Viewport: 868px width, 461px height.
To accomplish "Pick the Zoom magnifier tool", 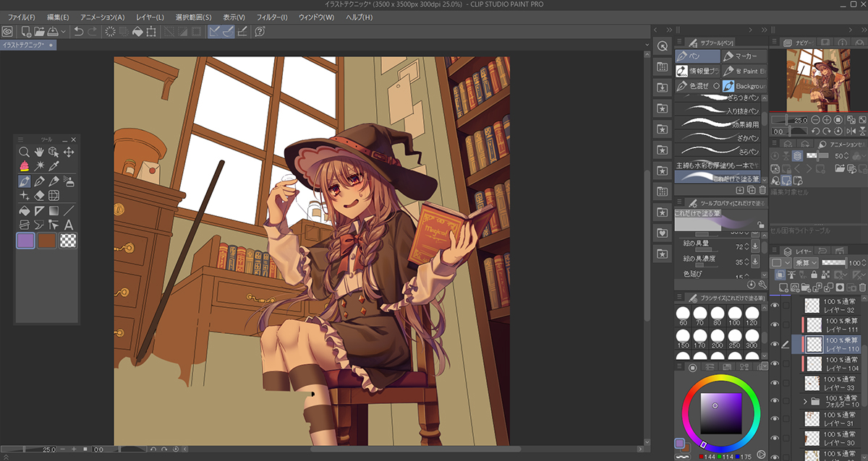I will pyautogui.click(x=25, y=152).
